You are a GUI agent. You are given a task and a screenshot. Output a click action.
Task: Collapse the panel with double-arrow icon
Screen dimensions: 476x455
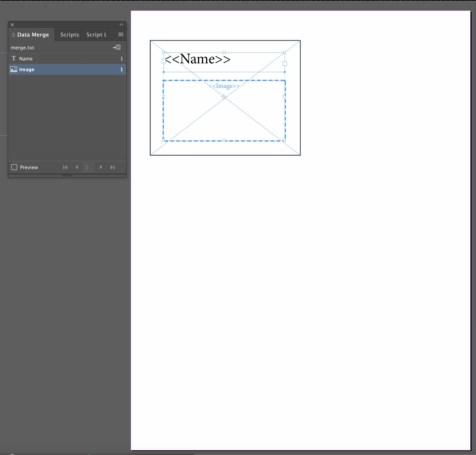121,25
